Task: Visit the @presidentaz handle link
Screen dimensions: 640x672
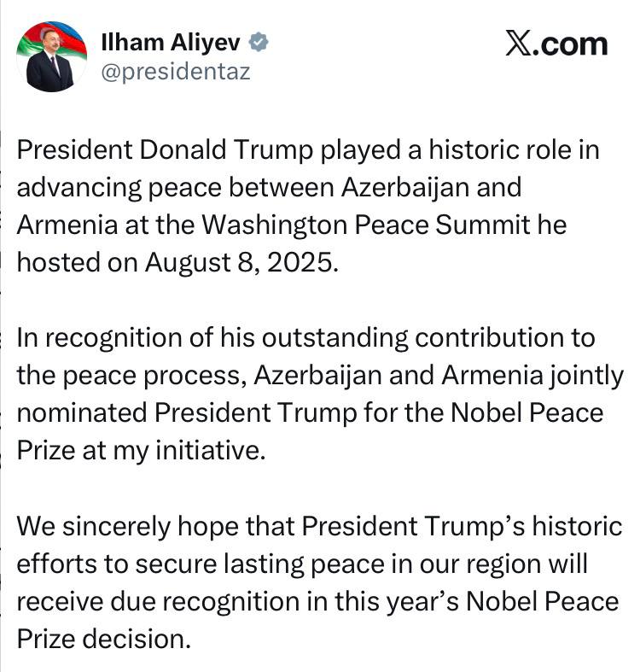Action: 176,72
